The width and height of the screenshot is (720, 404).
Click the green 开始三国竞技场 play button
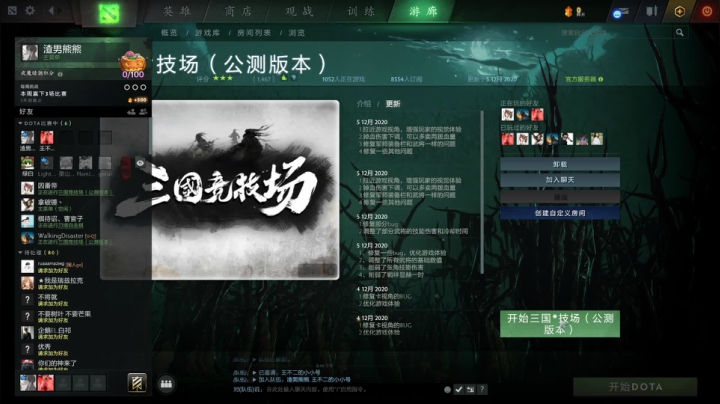pyautogui.click(x=560, y=324)
